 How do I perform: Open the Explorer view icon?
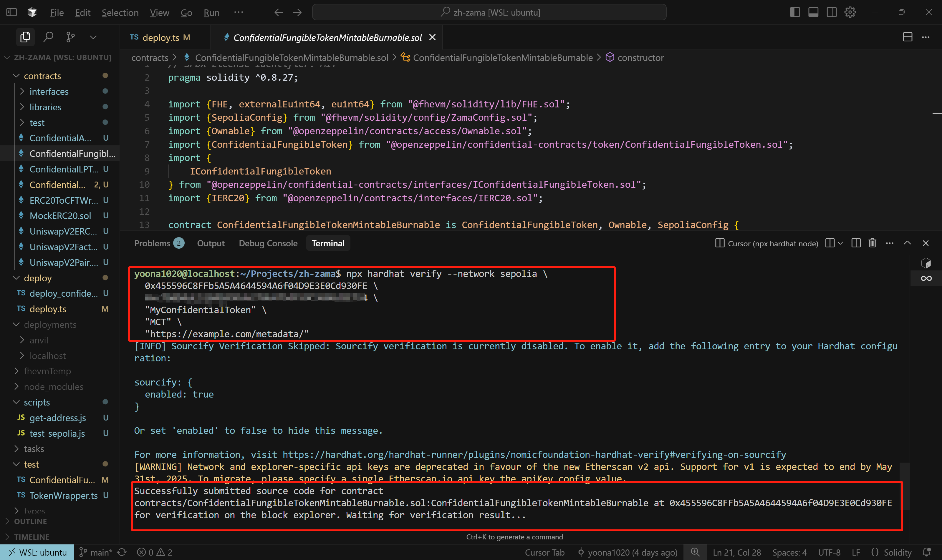point(25,37)
